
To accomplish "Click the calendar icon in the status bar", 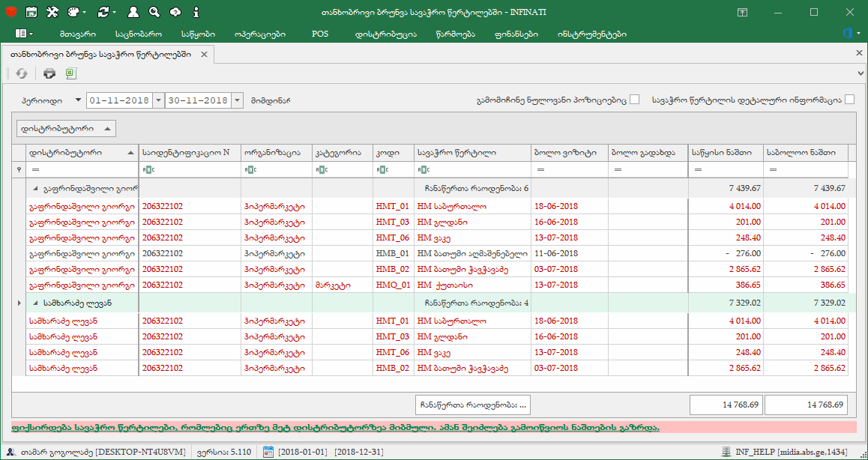I will [x=268, y=452].
